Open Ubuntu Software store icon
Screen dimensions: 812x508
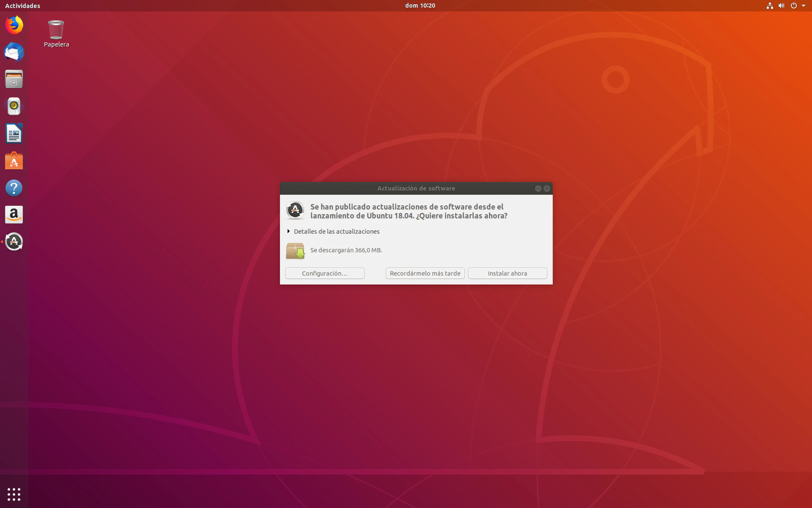point(14,161)
